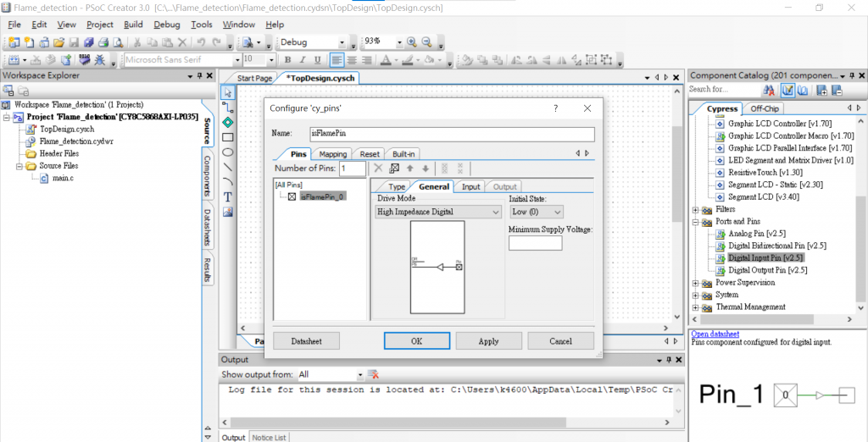The width and height of the screenshot is (868, 442).
Task: Collapse the Ports and Pins category
Action: tap(696, 222)
